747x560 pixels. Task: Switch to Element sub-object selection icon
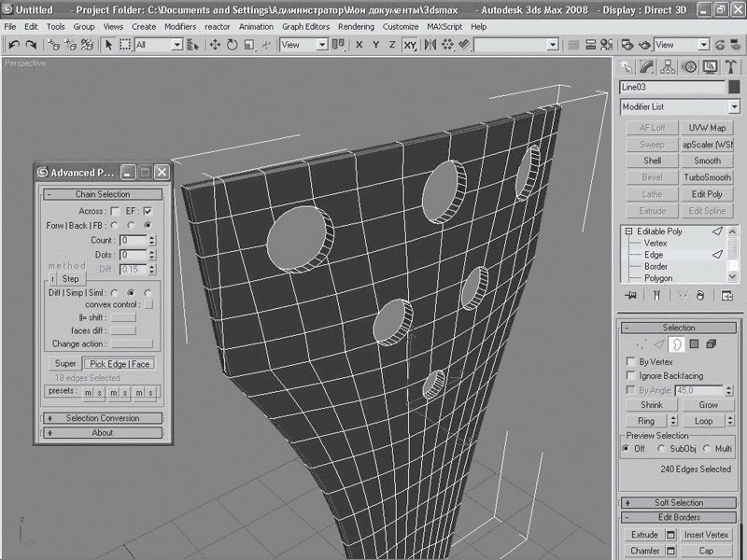coord(712,344)
